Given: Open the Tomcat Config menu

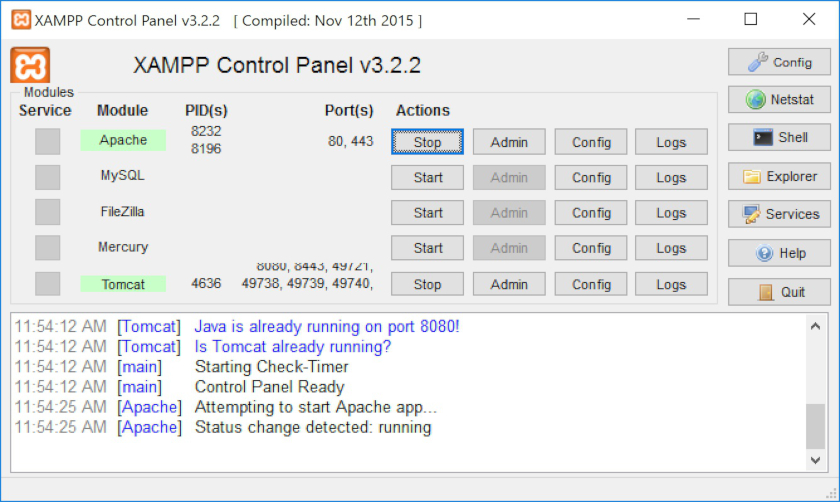Looking at the screenshot, I should 591,284.
